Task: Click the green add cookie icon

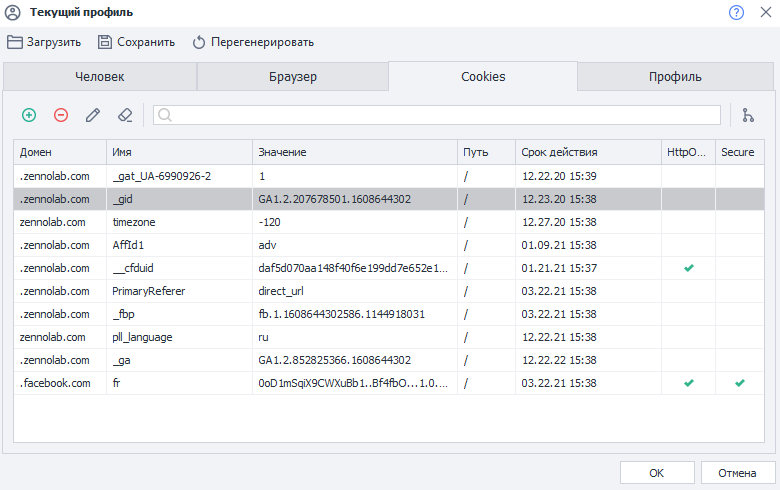Action: pos(29,115)
